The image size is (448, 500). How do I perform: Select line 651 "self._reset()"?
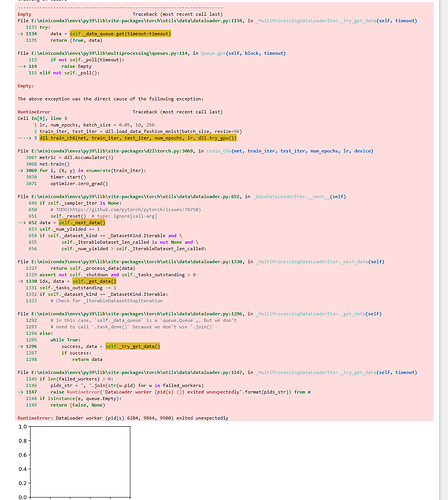[68, 216]
